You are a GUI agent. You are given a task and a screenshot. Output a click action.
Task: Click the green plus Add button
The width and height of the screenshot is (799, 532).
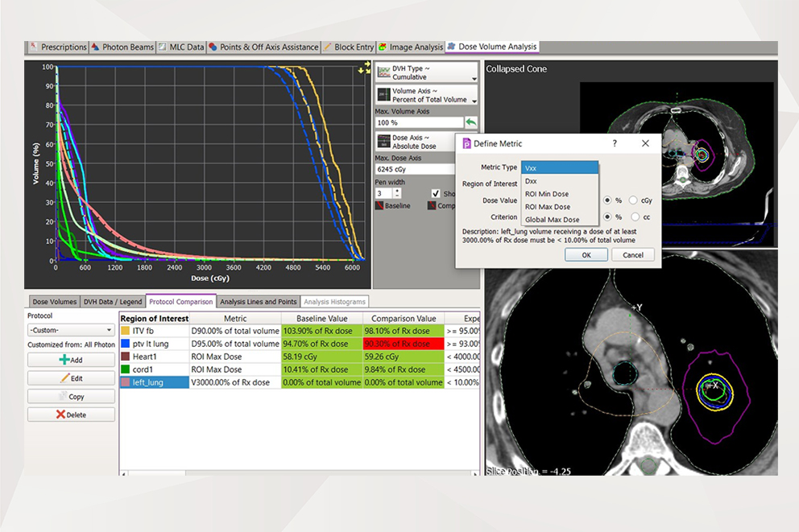point(71,360)
